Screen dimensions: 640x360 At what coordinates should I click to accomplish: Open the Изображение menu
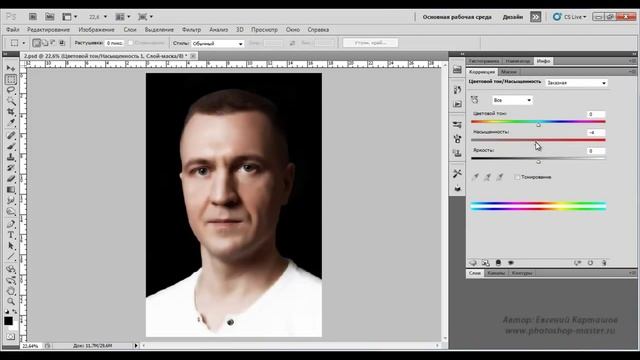(x=96, y=30)
